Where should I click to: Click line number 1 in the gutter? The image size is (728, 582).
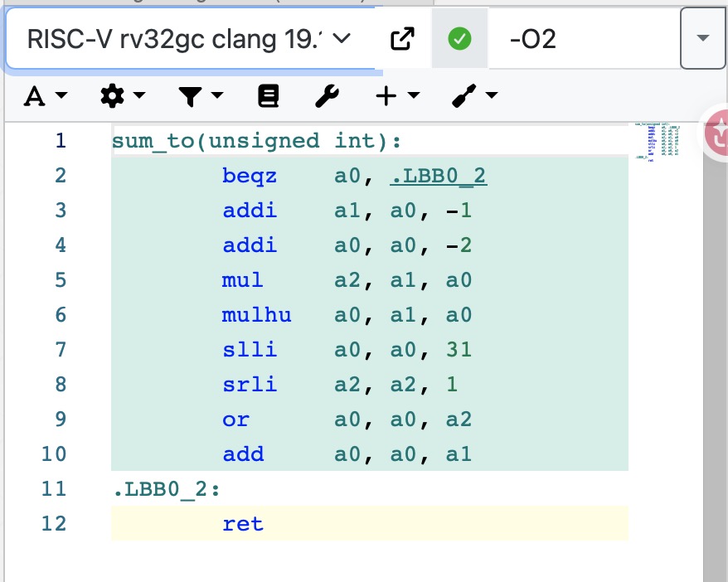(x=61, y=141)
